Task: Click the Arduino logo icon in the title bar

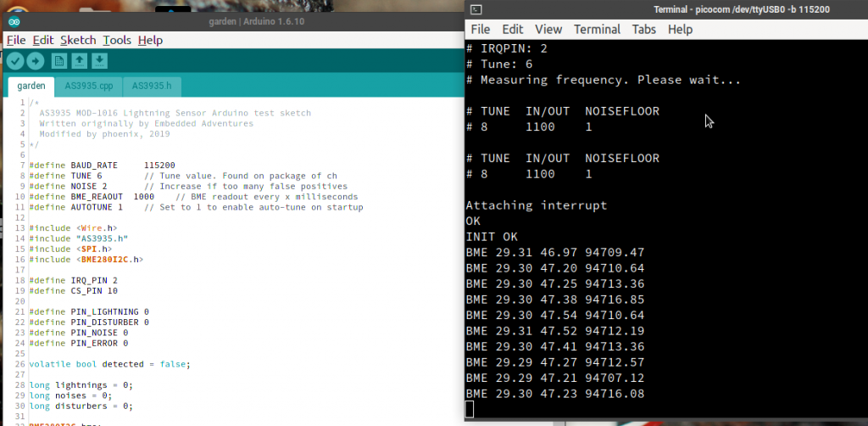Action: 14,21
